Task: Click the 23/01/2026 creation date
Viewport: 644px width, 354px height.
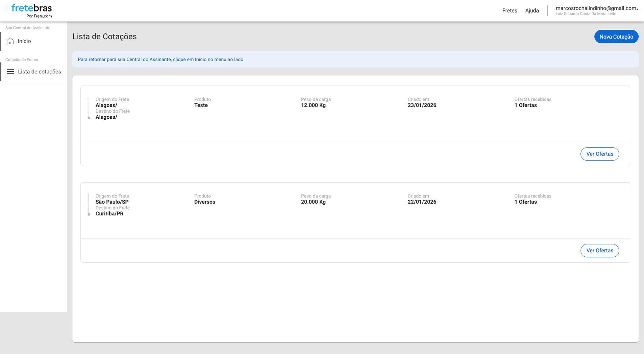Action: pos(422,105)
